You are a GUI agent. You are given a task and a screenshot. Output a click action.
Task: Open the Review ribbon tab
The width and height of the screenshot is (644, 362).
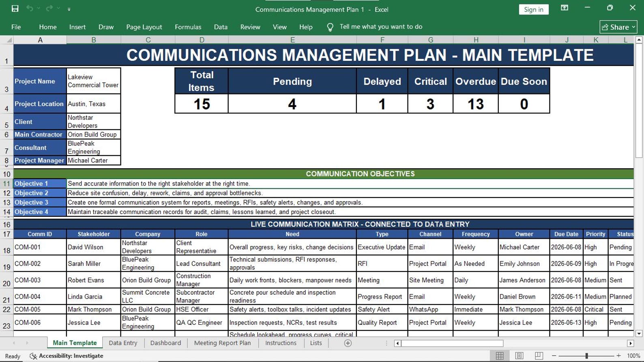pyautogui.click(x=250, y=27)
